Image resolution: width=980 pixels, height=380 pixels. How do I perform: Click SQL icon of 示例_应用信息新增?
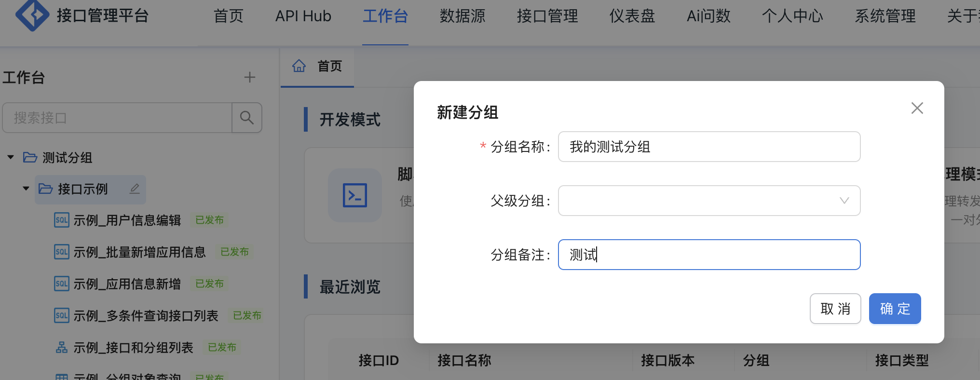tap(61, 284)
